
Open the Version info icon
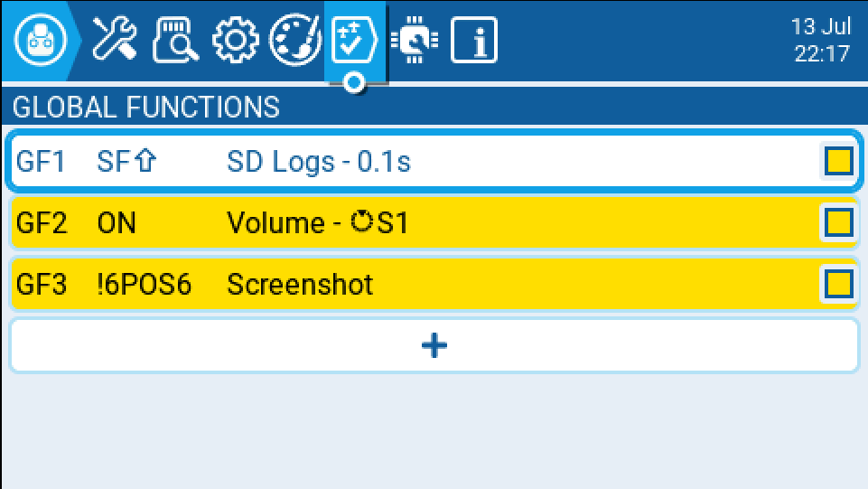[474, 40]
